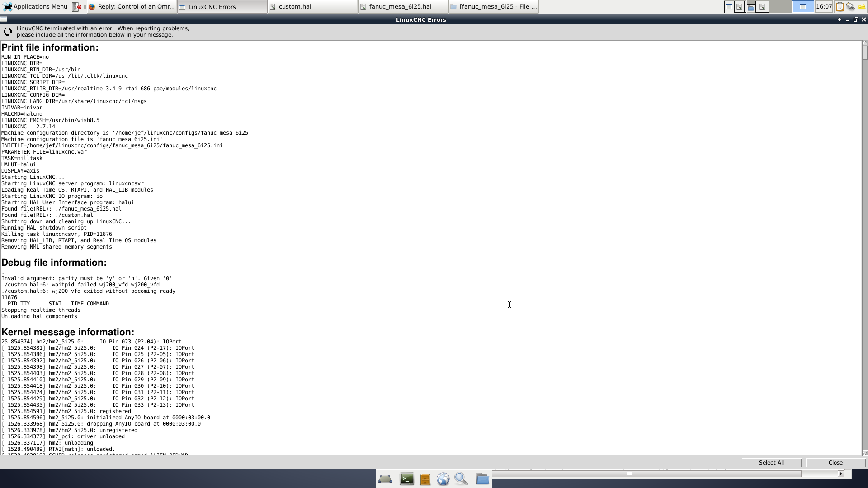868x488 pixels.
Task: Click the Close button
Action: (835, 462)
